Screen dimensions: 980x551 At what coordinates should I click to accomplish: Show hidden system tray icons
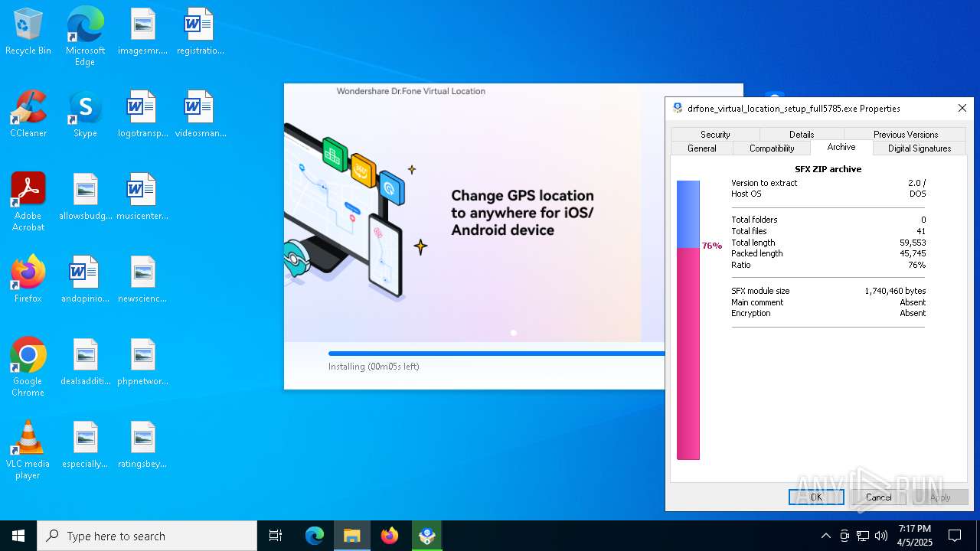(x=825, y=536)
